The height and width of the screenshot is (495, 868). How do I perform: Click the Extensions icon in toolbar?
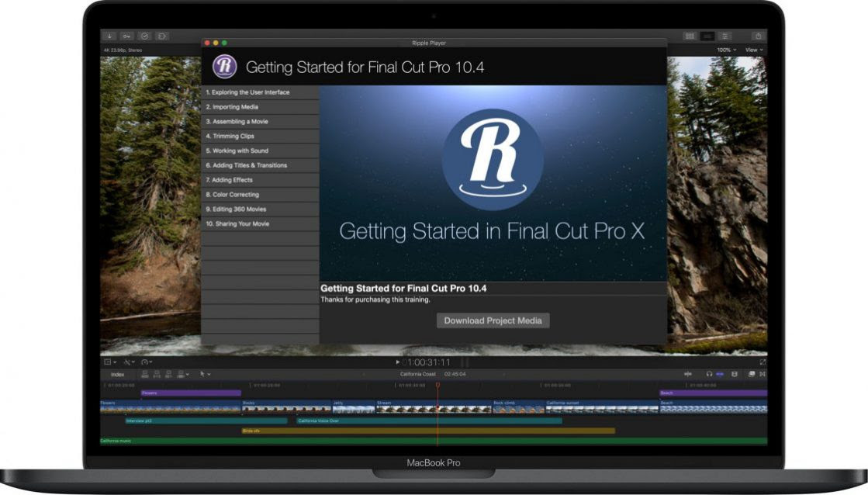161,36
